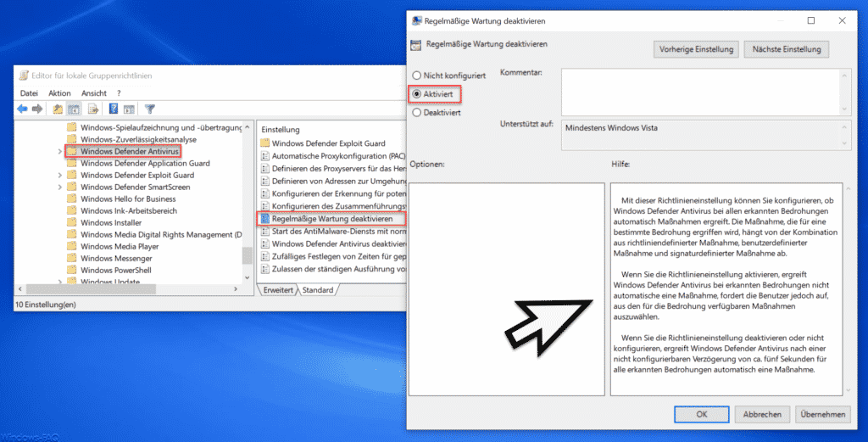The width and height of the screenshot is (868, 442).
Task: Toggle the show/hide console tree icon
Action: tap(74, 109)
